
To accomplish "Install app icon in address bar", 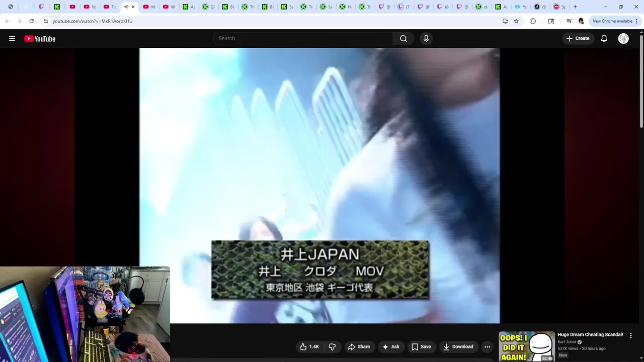I will point(505,21).
